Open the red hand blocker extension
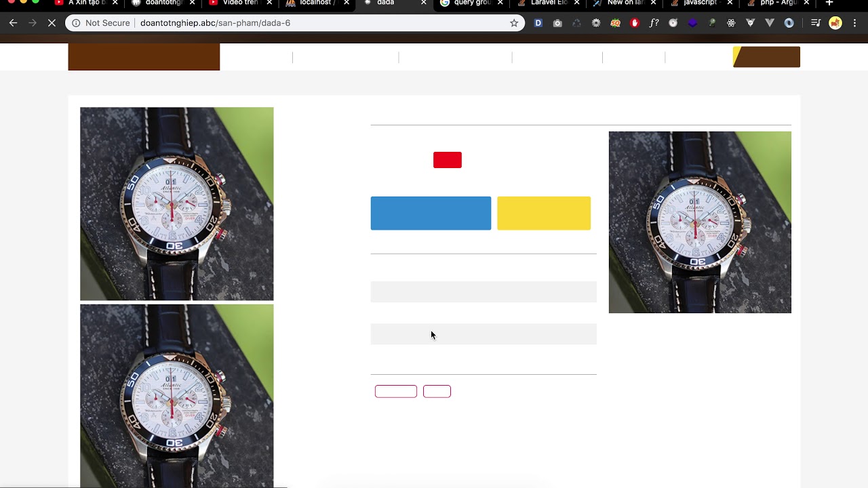 pyautogui.click(x=635, y=23)
